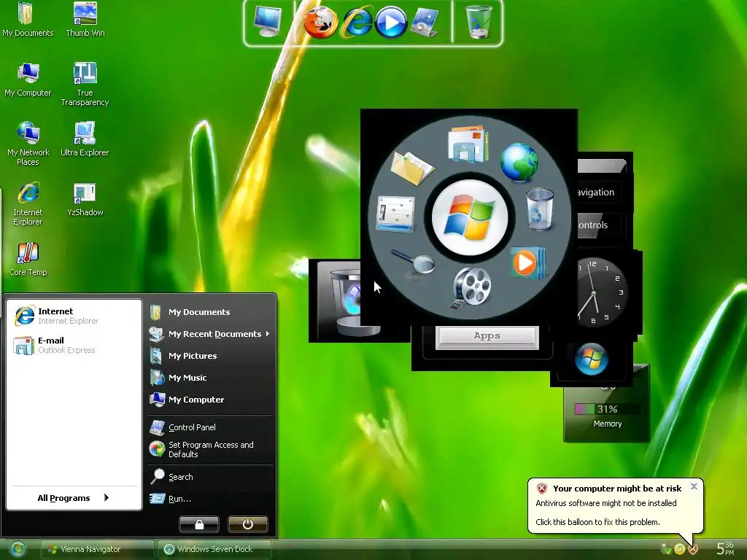The width and height of the screenshot is (747, 560).
Task: Open the My Computer desktop icon
Action: tap(28, 79)
